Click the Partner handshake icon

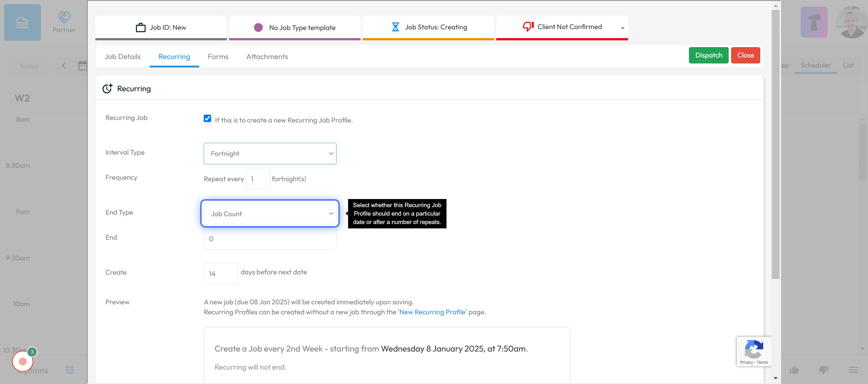(64, 17)
